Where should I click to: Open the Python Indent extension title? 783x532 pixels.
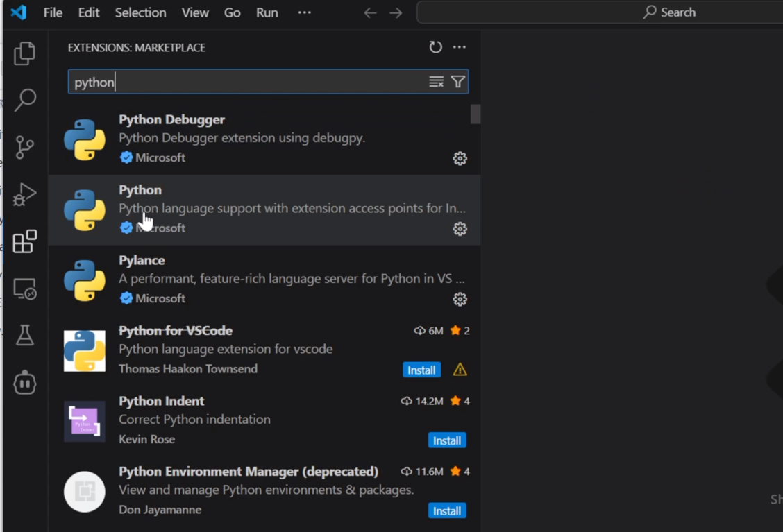[x=161, y=401]
